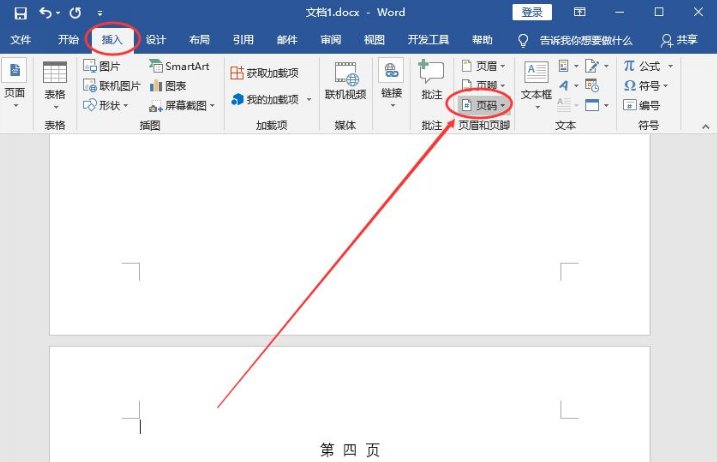Insert 联机视频 online video
717x462 pixels.
point(345,81)
